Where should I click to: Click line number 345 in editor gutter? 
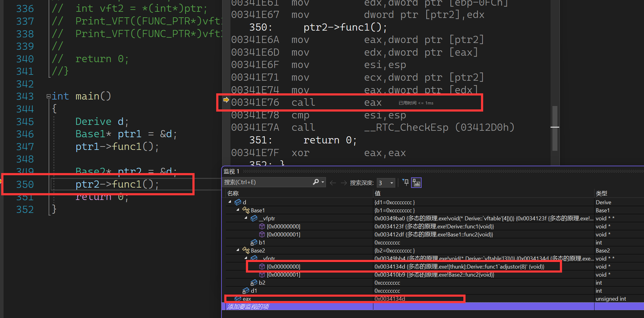pyautogui.click(x=25, y=121)
